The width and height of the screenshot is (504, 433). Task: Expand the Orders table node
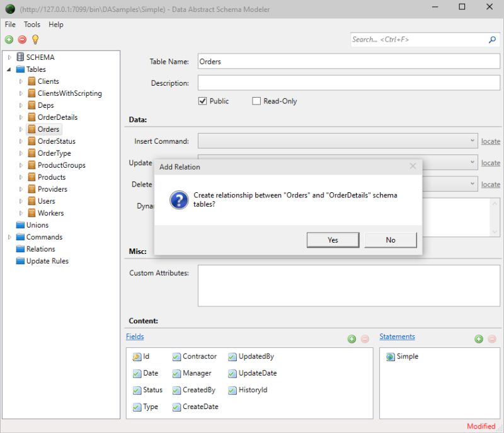(21, 129)
